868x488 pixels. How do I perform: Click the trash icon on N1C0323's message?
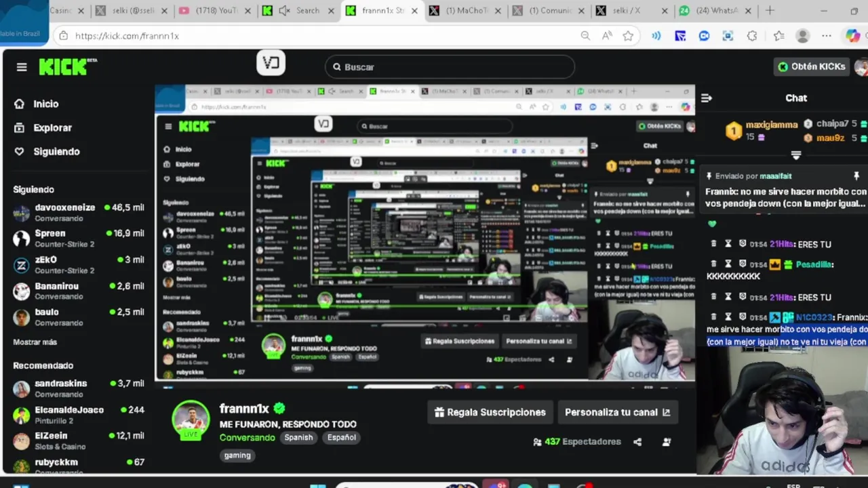[x=713, y=317]
